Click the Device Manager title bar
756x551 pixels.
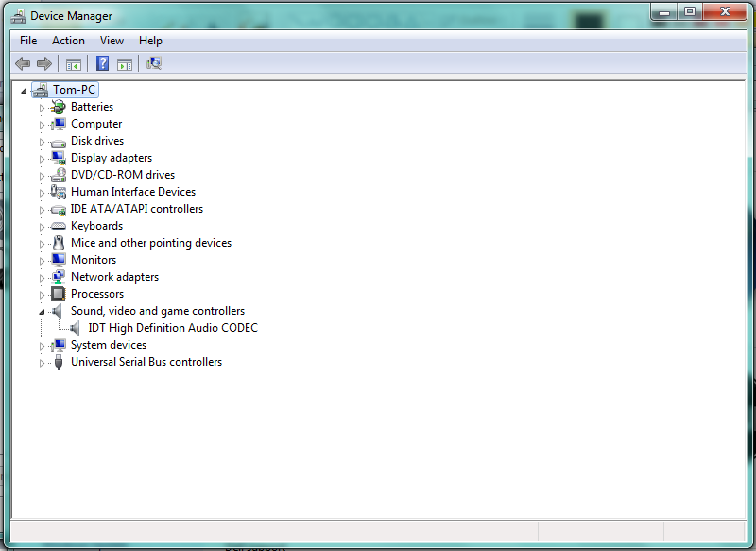point(331,15)
